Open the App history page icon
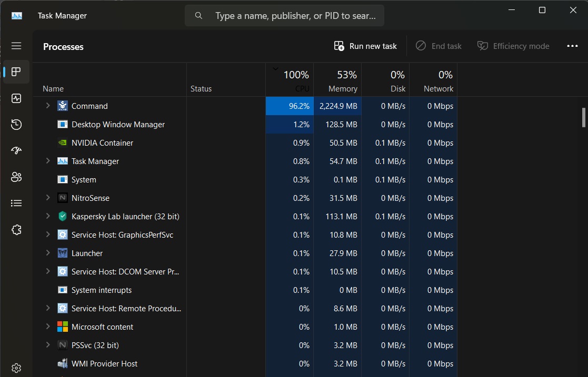 click(x=16, y=125)
